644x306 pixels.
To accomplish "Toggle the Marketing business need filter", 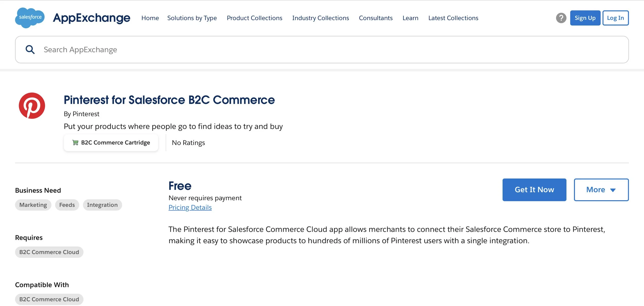I will click(33, 205).
